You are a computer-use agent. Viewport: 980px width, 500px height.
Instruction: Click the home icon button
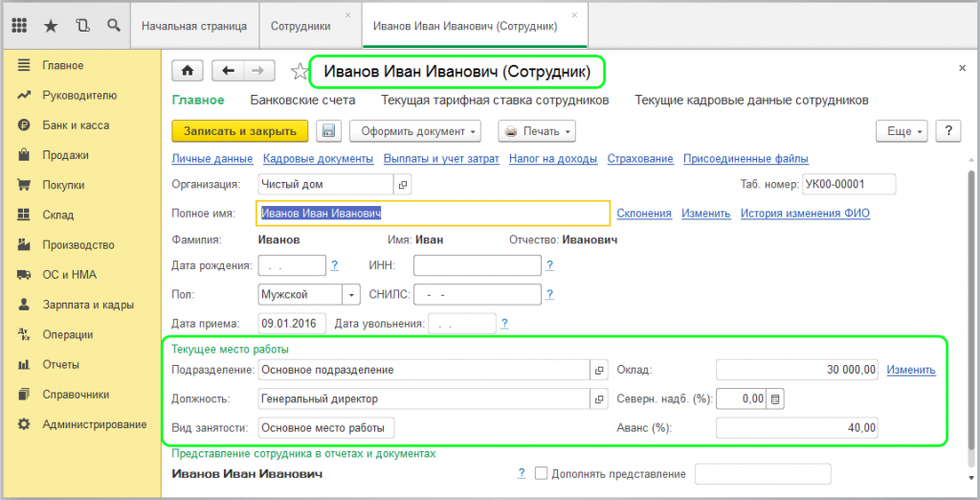click(188, 71)
